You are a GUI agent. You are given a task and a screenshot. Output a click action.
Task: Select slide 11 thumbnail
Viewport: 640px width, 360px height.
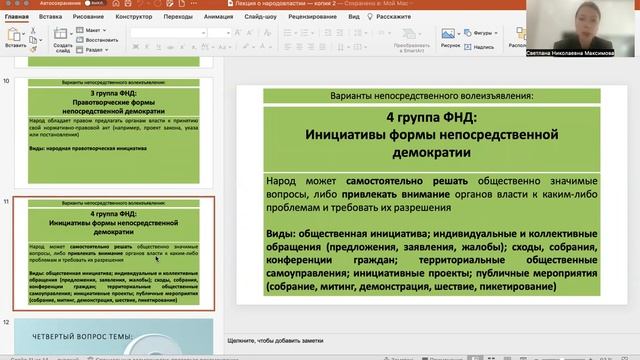(x=113, y=253)
